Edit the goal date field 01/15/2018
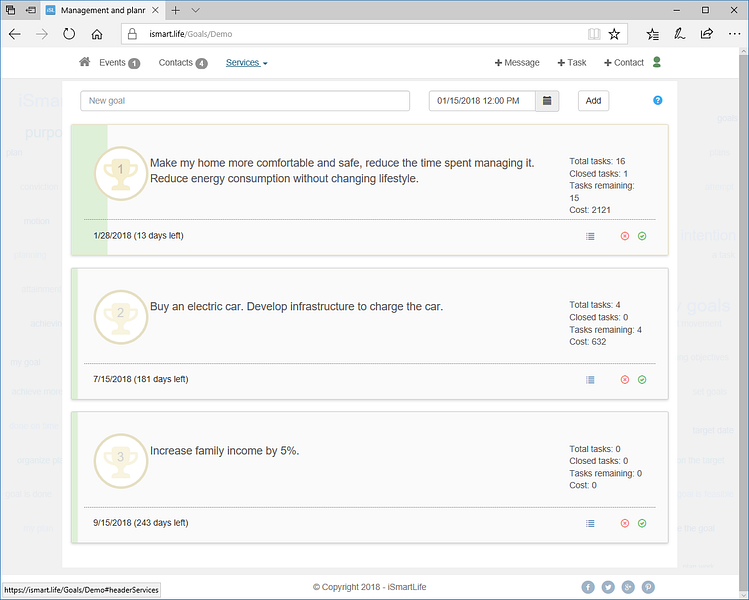 pyautogui.click(x=482, y=101)
